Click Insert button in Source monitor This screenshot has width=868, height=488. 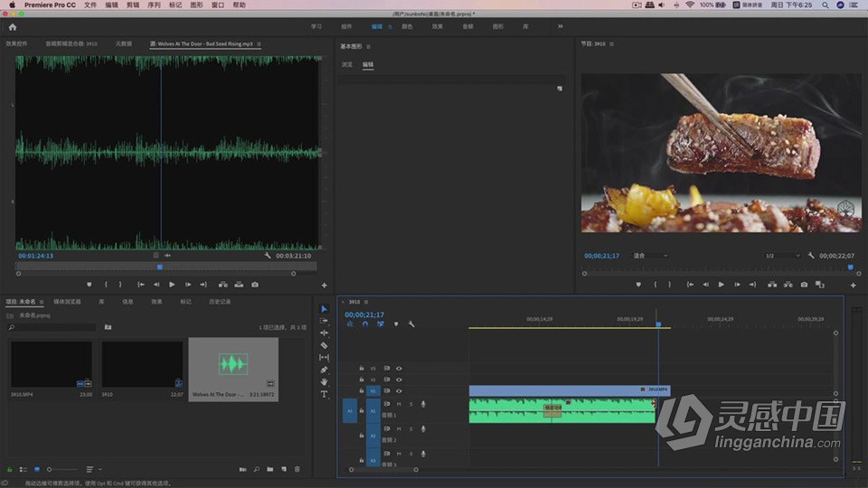pos(222,285)
